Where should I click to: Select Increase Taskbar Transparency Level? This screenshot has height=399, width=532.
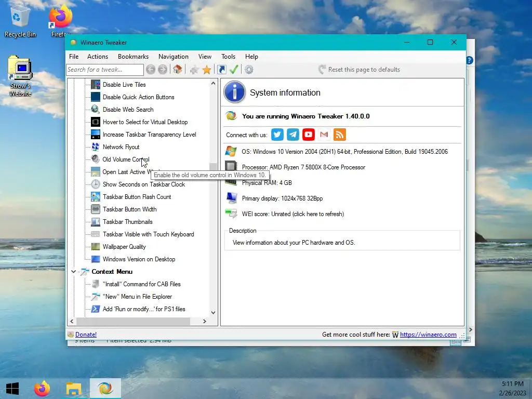(x=149, y=135)
